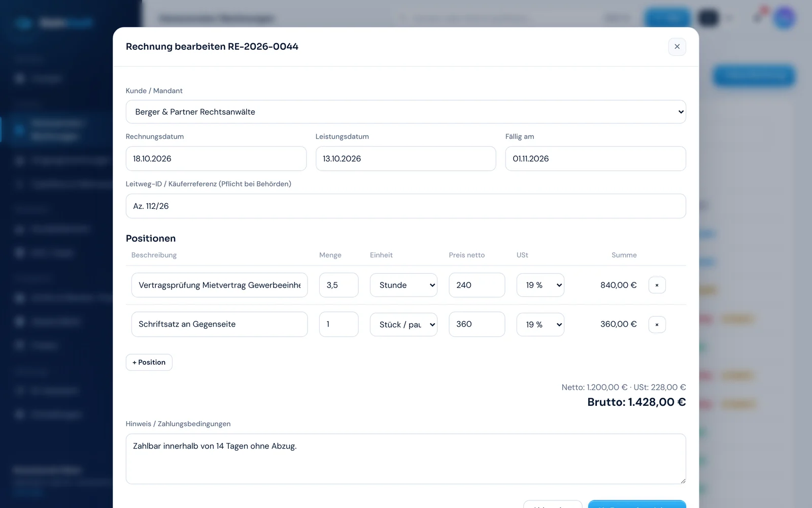Click the Menge field showing 1
The width and height of the screenshot is (812, 508).
coord(339,324)
